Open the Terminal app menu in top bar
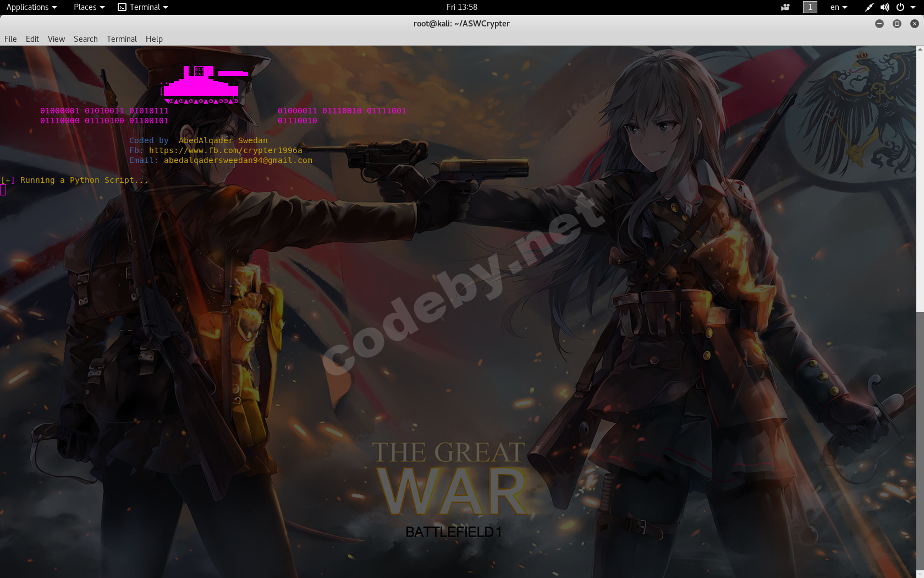924x578 pixels. click(x=143, y=7)
